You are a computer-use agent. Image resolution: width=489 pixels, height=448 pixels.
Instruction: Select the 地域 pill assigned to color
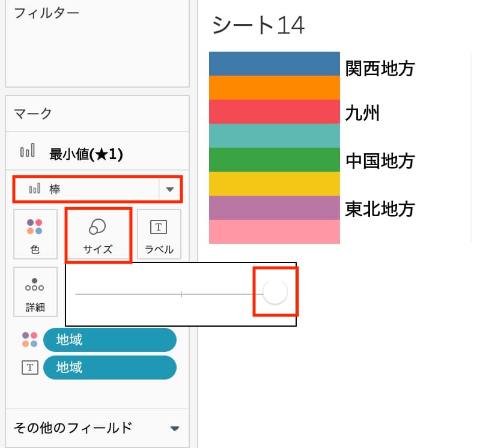coord(110,339)
